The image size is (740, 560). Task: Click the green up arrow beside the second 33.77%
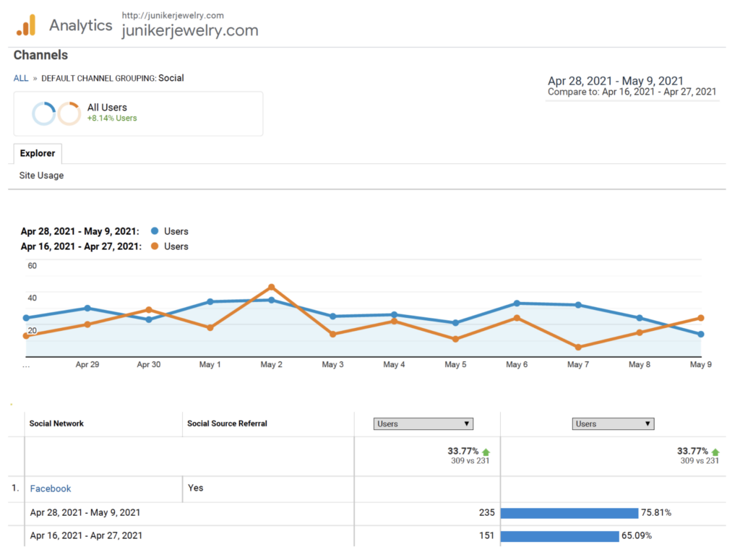click(715, 452)
